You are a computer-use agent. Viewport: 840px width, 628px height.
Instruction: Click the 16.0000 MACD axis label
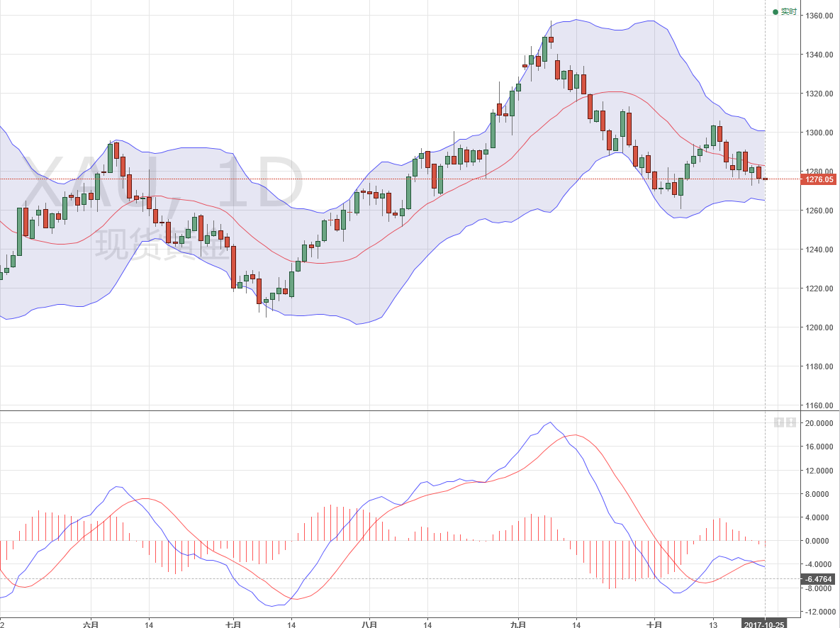819,447
